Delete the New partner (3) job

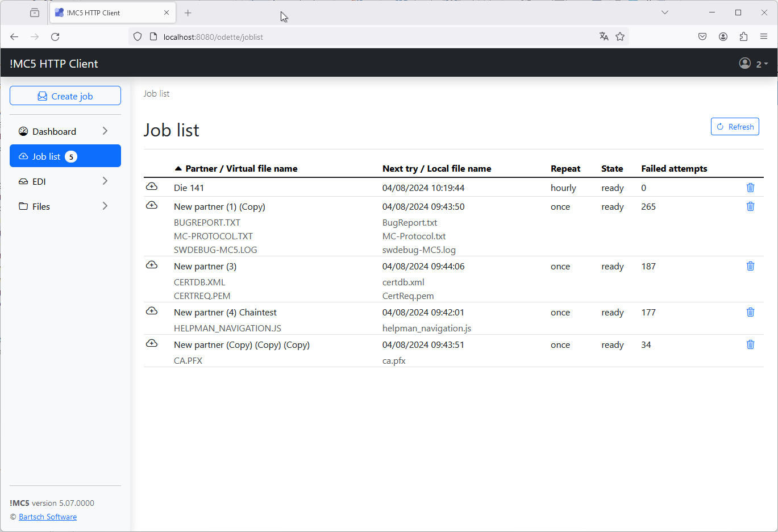tap(750, 266)
